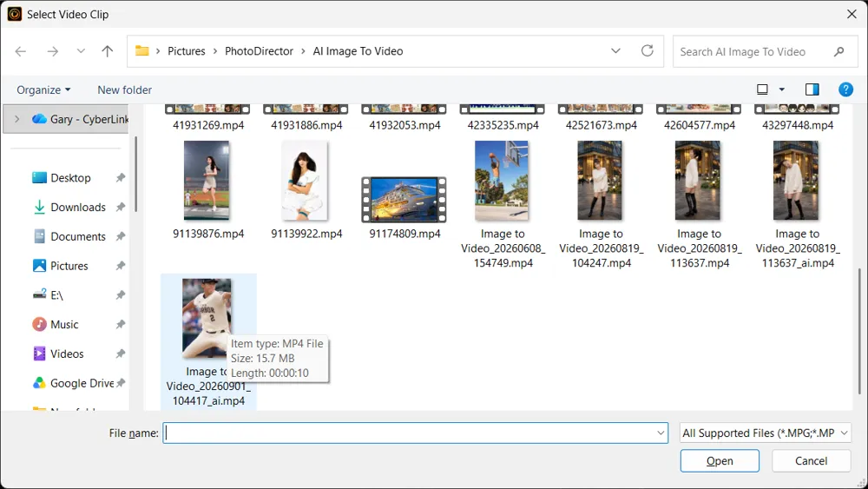Viewport: 868px width, 489px height.
Task: Go back to the previous folder
Action: click(x=21, y=51)
